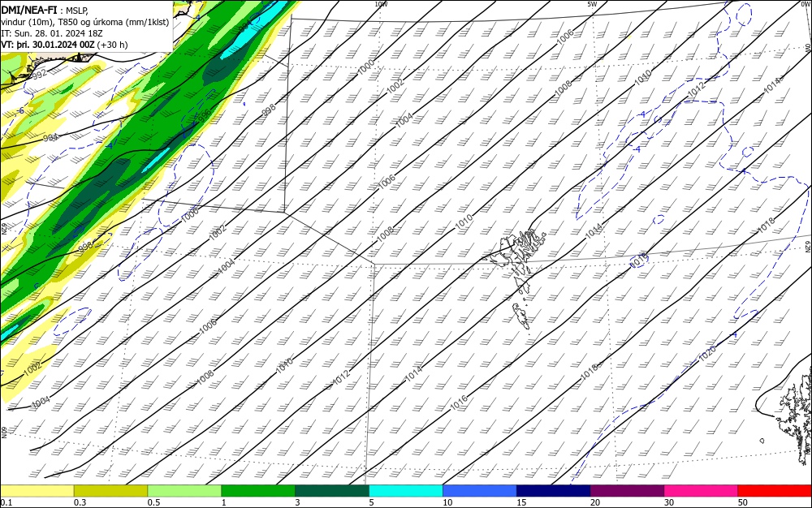Click the 'IT: Sun. 28. 01. 2024 18Z' line
The width and height of the screenshot is (812, 508).
52,33
